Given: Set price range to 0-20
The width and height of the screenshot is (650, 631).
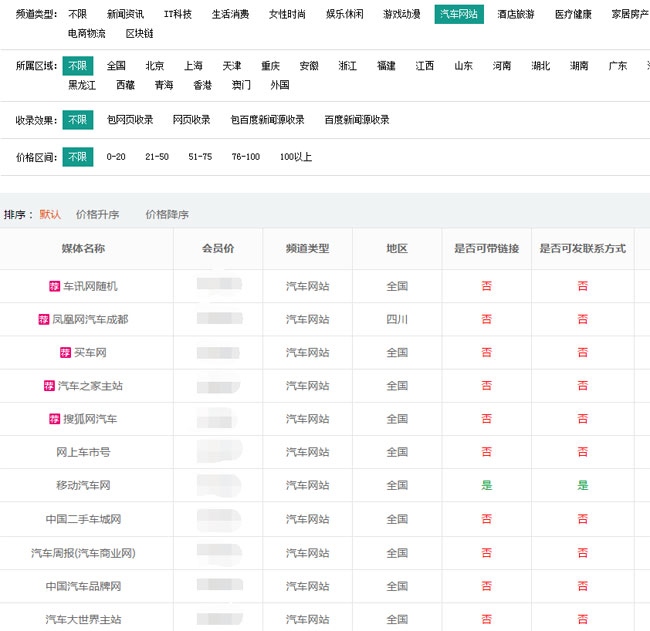Looking at the screenshot, I should click(x=116, y=157).
